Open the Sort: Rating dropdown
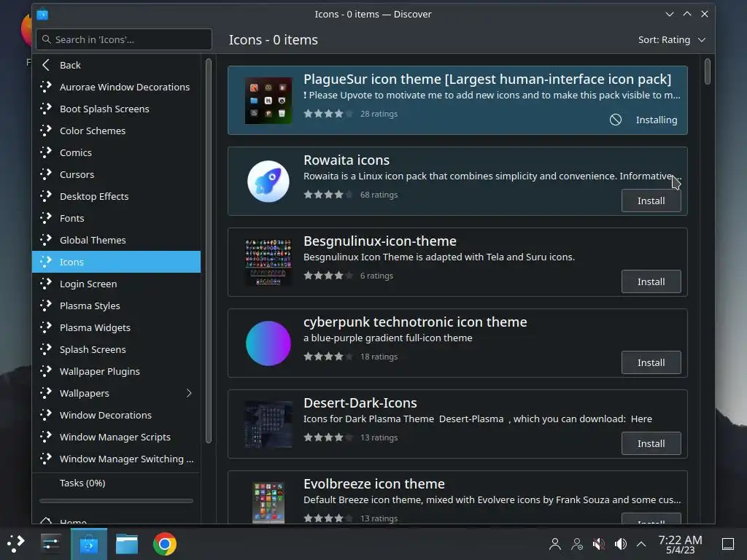The height and width of the screenshot is (560, 747). click(x=672, y=40)
